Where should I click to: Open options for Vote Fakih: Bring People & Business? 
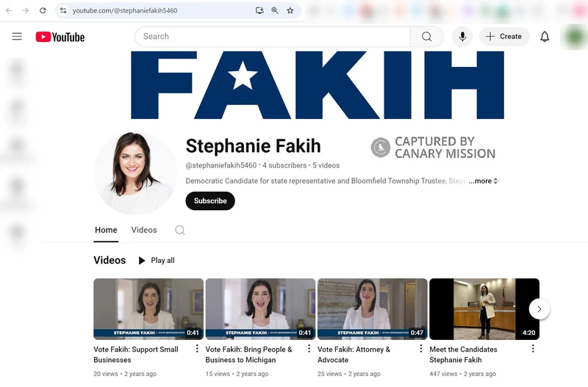tap(309, 349)
